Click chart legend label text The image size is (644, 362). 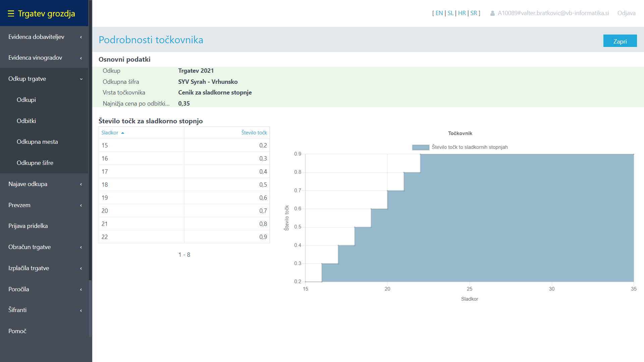click(470, 147)
